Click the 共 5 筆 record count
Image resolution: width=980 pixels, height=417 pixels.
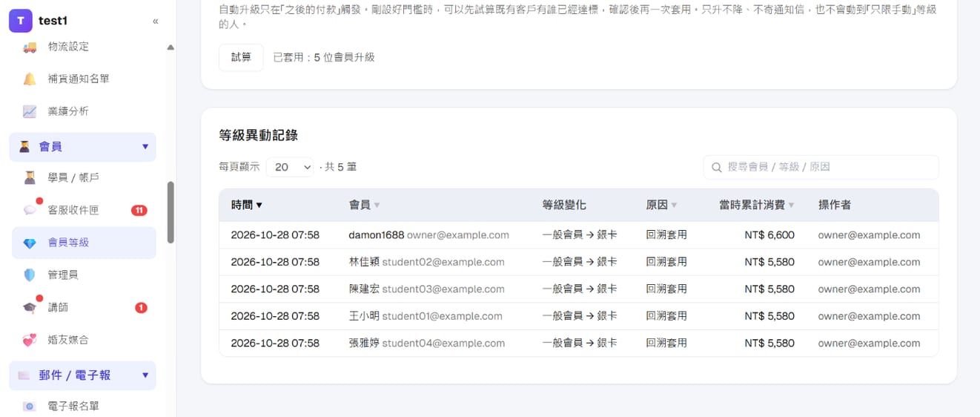coord(340,167)
